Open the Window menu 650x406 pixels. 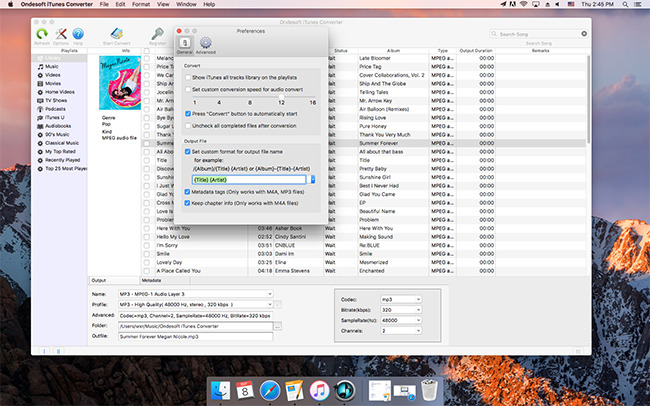(x=186, y=4)
